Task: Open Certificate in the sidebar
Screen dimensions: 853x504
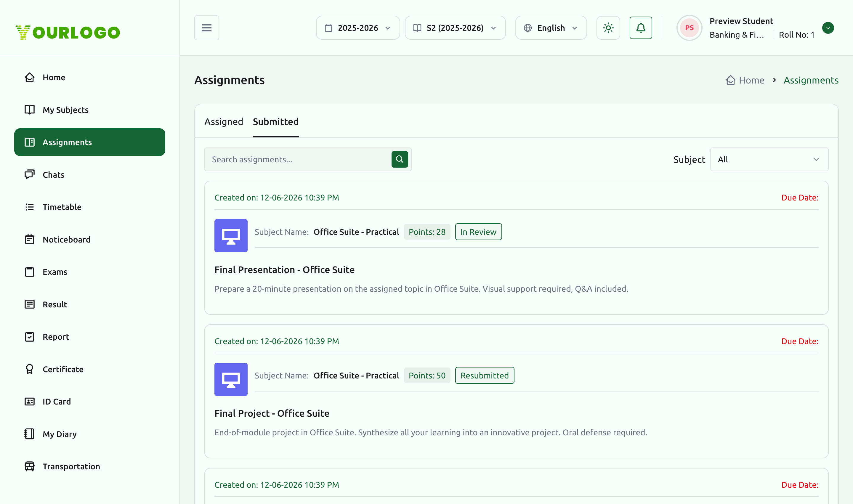Action: pos(90,369)
